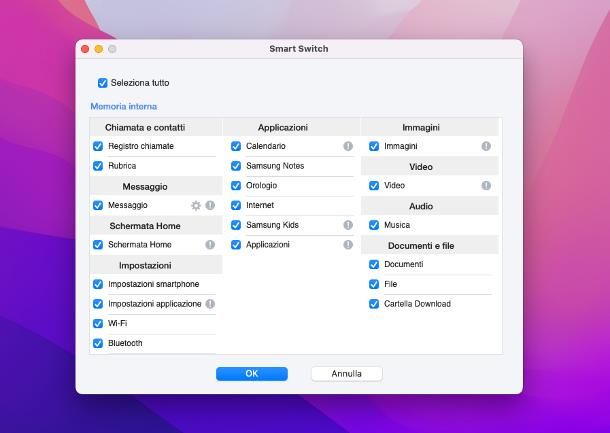Screen dimensions: 610x433
Task: Toggle Impostazioni applicazione checkbox
Action: tap(98, 304)
